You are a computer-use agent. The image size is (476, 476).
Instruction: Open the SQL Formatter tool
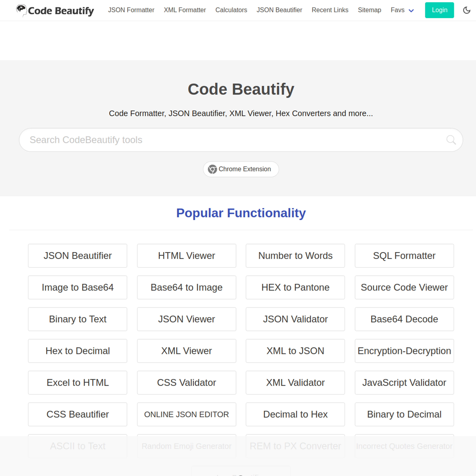pyautogui.click(x=404, y=255)
